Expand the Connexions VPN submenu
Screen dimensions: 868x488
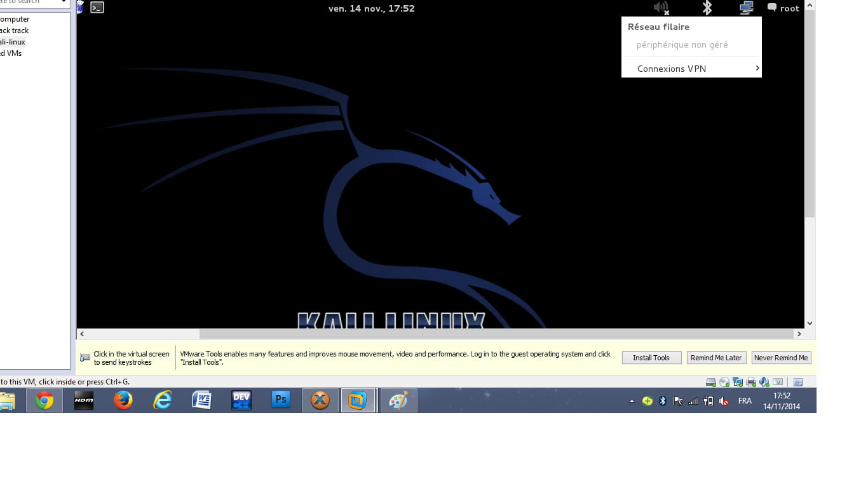pos(691,69)
